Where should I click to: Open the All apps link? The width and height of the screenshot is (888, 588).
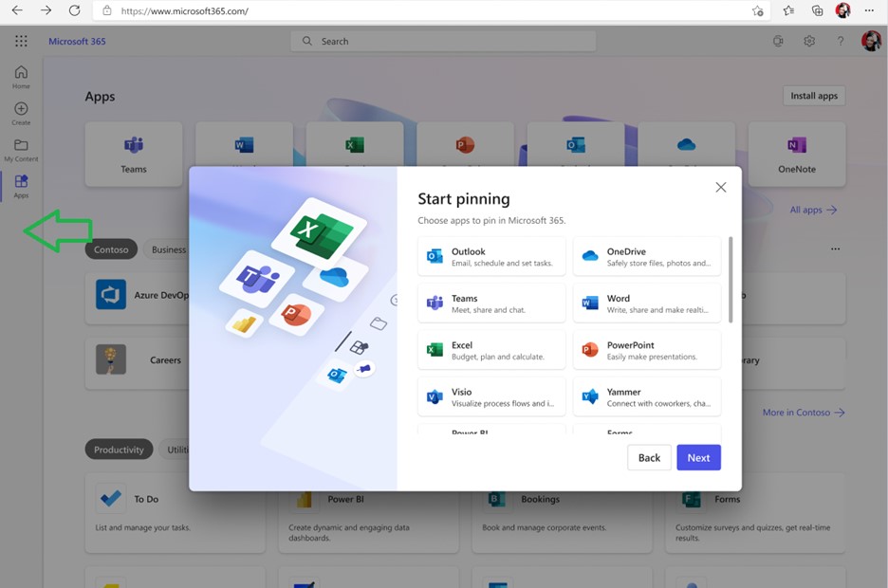click(x=813, y=210)
